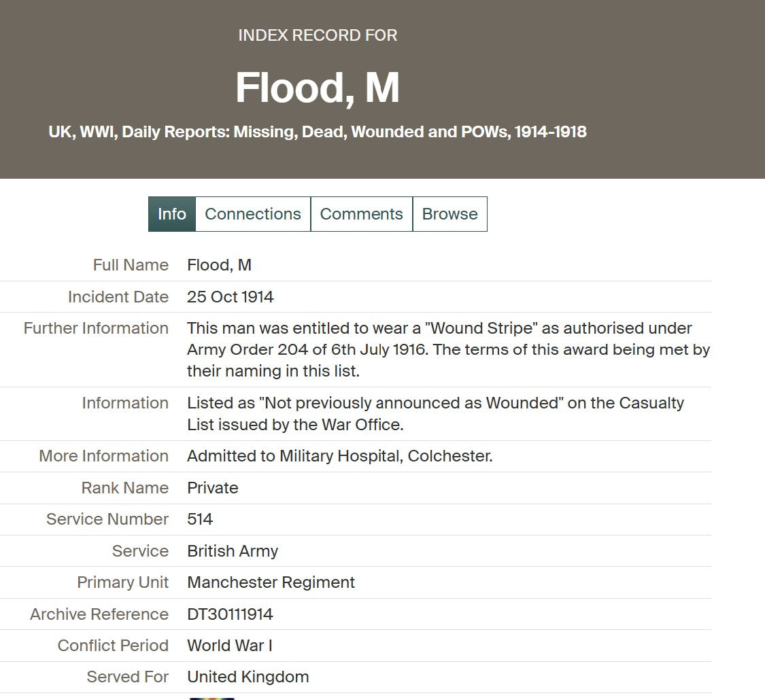The height and width of the screenshot is (700, 765).
Task: Click the British Army service value
Action: point(233,551)
